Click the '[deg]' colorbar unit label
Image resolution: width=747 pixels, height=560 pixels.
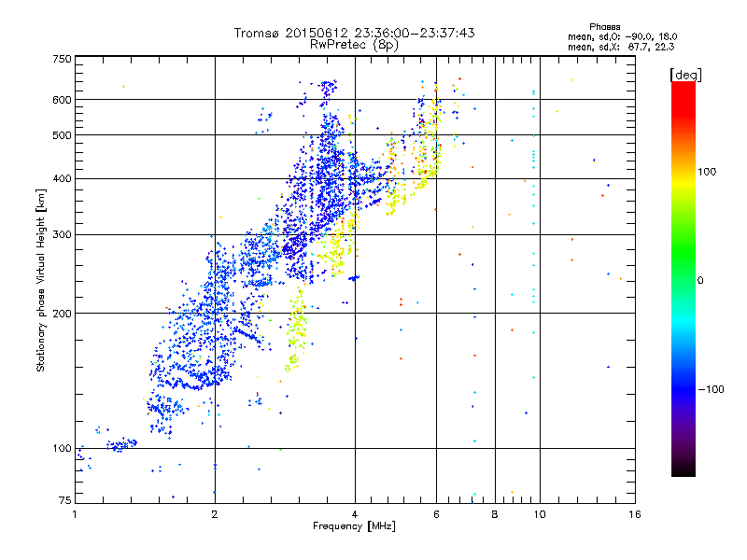pyautogui.click(x=685, y=75)
